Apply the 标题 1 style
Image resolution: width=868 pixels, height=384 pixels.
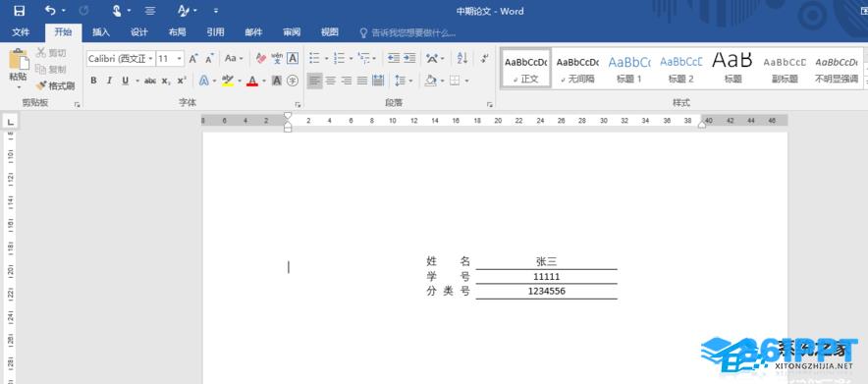pyautogui.click(x=629, y=69)
